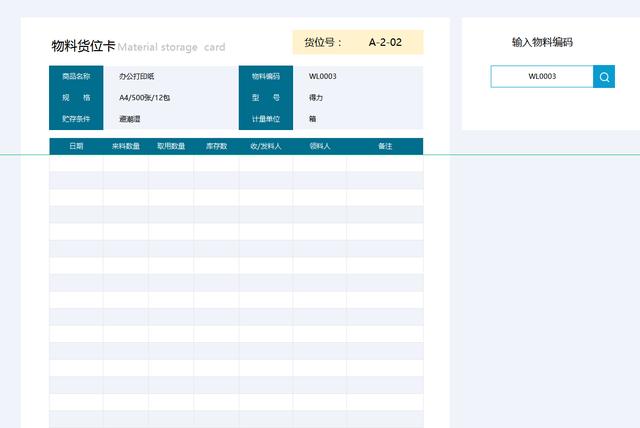Select the 来料数量 column header
640x428 pixels.
pos(126,146)
